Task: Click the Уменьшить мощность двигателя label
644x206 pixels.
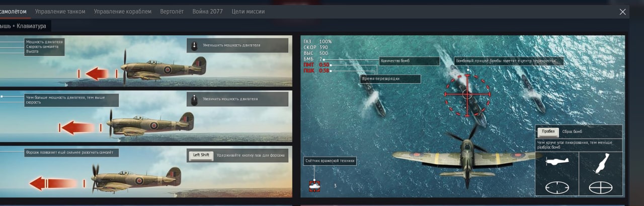Action: (x=231, y=45)
